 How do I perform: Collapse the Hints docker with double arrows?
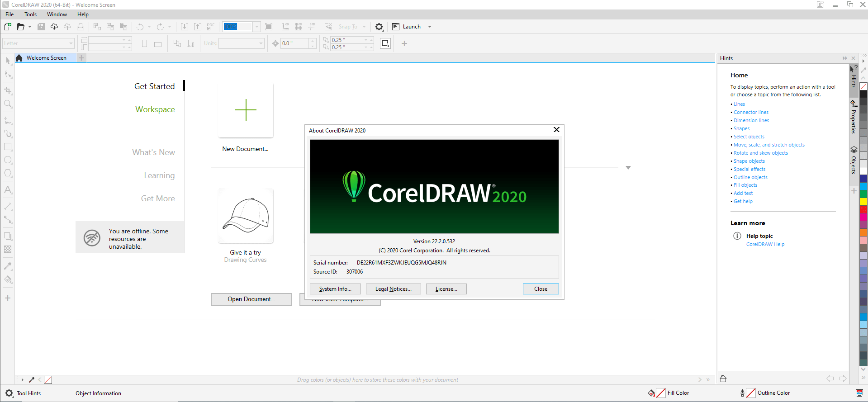(844, 58)
